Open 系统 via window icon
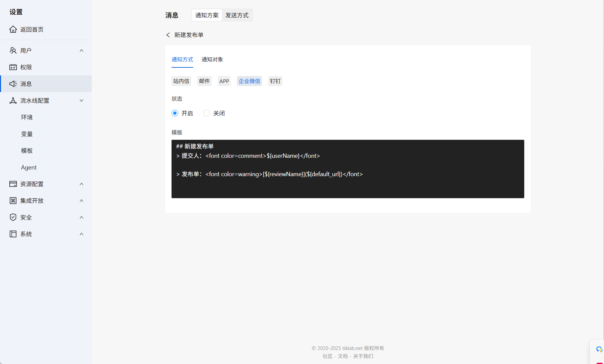604x364 pixels. pyautogui.click(x=13, y=234)
